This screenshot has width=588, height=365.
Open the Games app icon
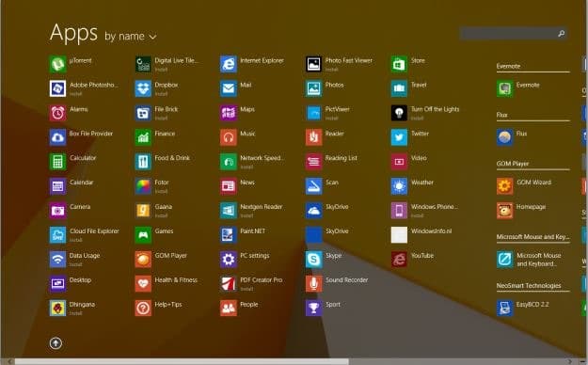[143, 235]
